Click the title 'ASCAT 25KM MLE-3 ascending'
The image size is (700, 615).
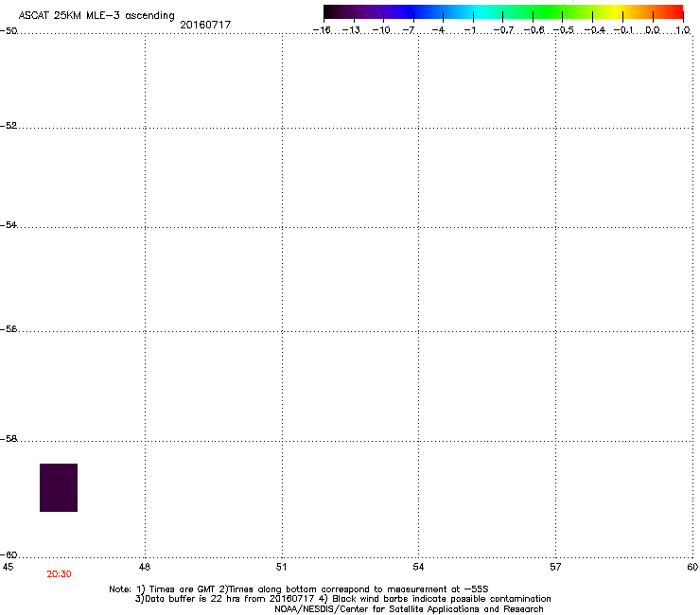point(96,16)
